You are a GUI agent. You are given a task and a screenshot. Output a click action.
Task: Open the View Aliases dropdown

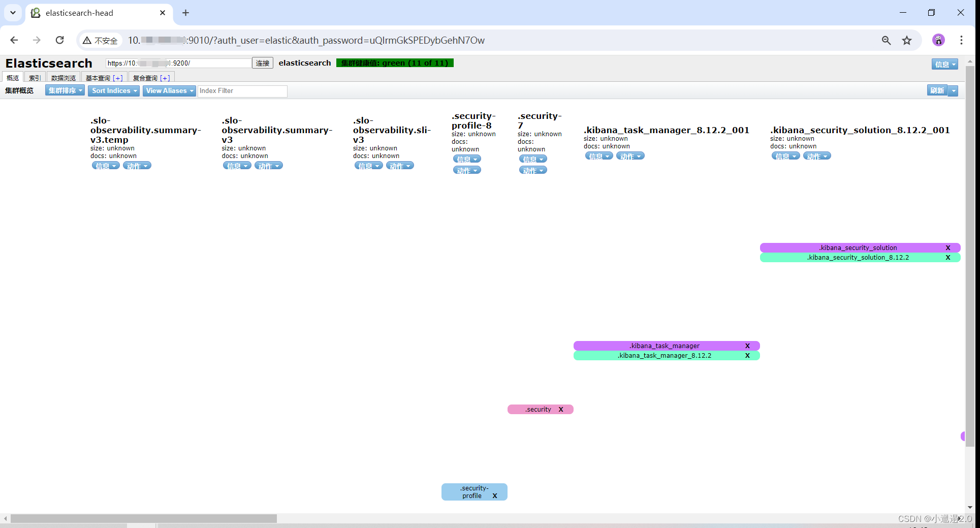coord(169,90)
